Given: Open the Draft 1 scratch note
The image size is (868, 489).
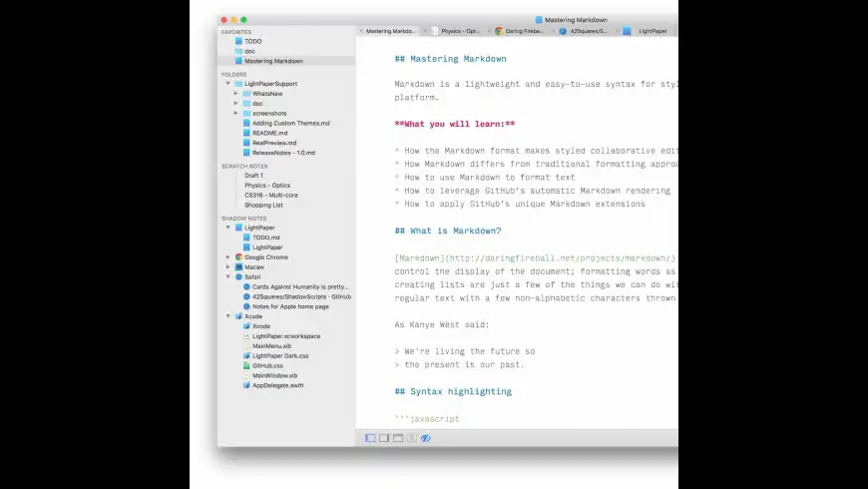Looking at the screenshot, I should (x=254, y=176).
